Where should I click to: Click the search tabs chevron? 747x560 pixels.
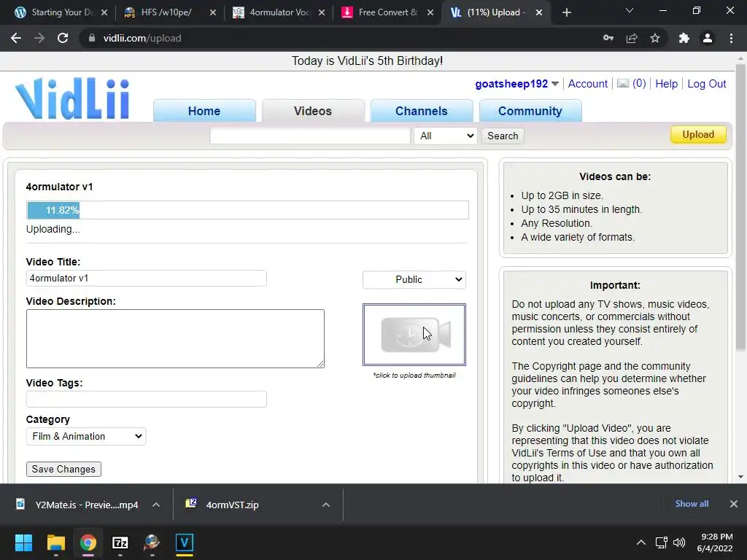[630, 10]
